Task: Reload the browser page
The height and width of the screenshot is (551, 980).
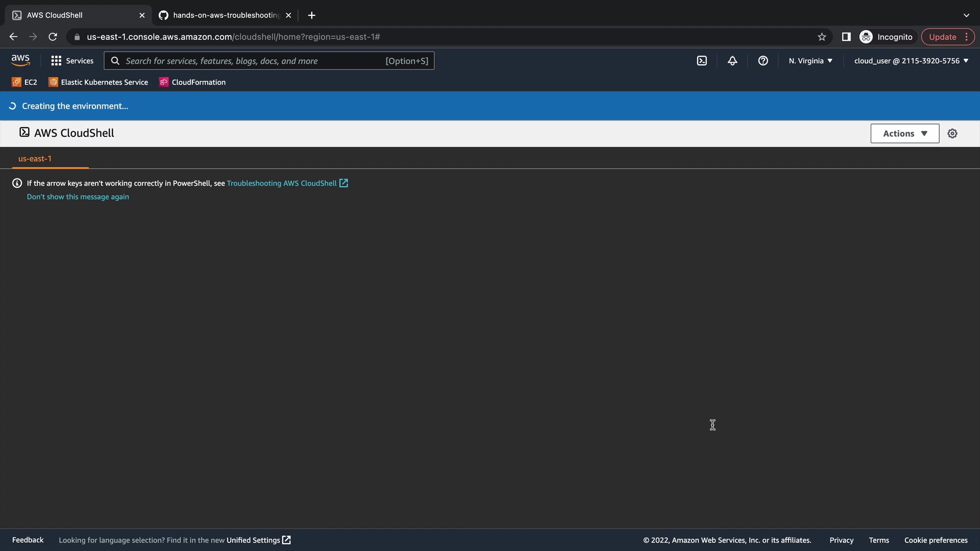Action: pos(53,37)
